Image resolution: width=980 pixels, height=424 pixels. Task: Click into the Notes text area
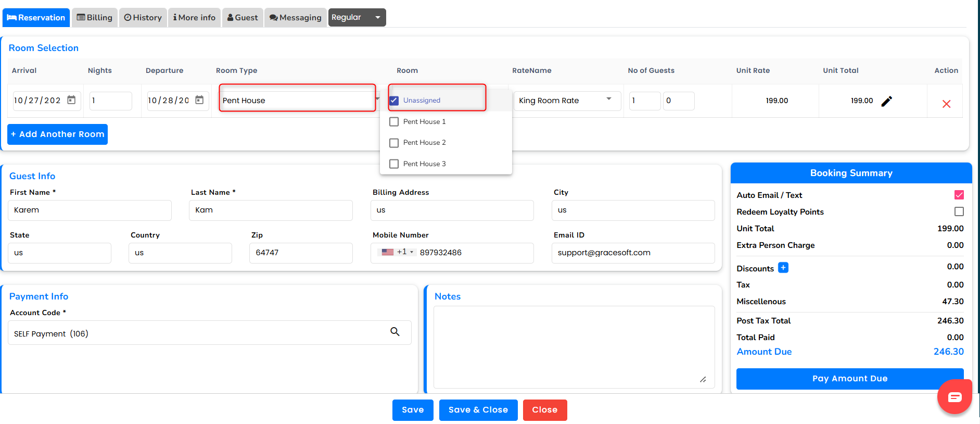pyautogui.click(x=574, y=346)
